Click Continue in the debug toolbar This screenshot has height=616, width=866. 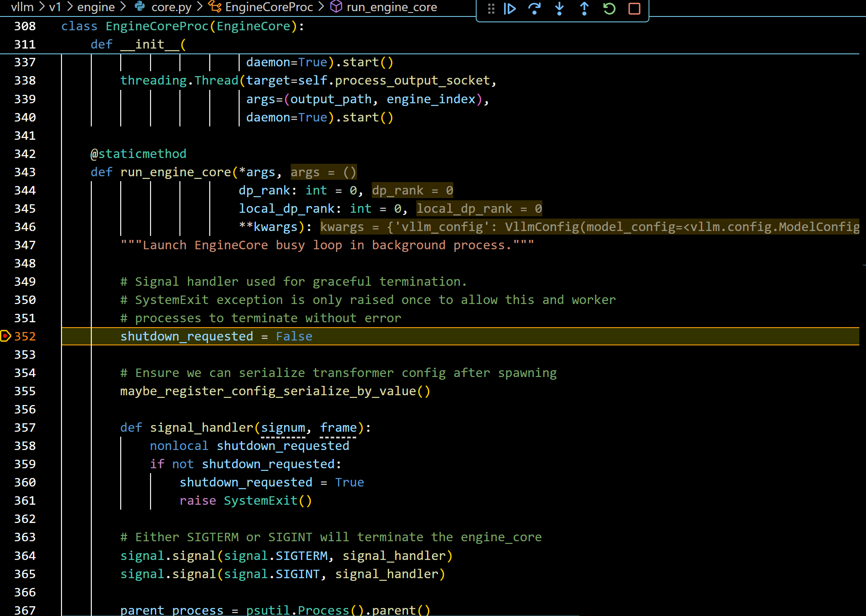509,8
